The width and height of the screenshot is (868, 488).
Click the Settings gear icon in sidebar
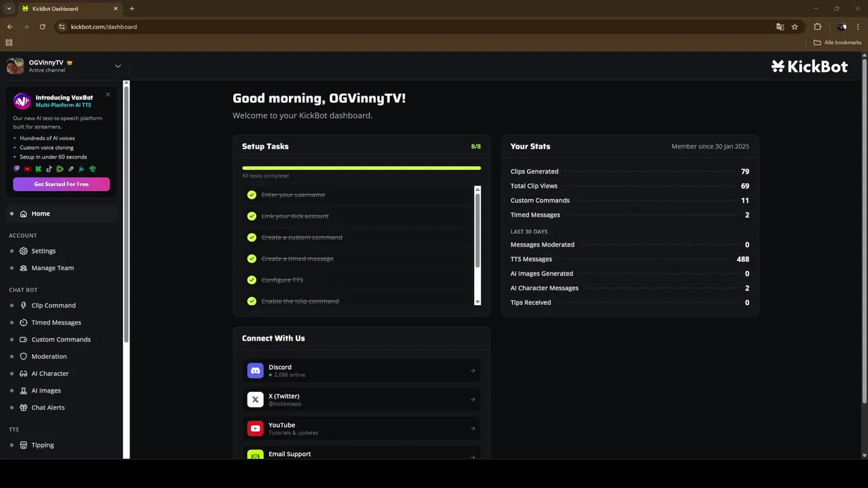tap(24, 251)
